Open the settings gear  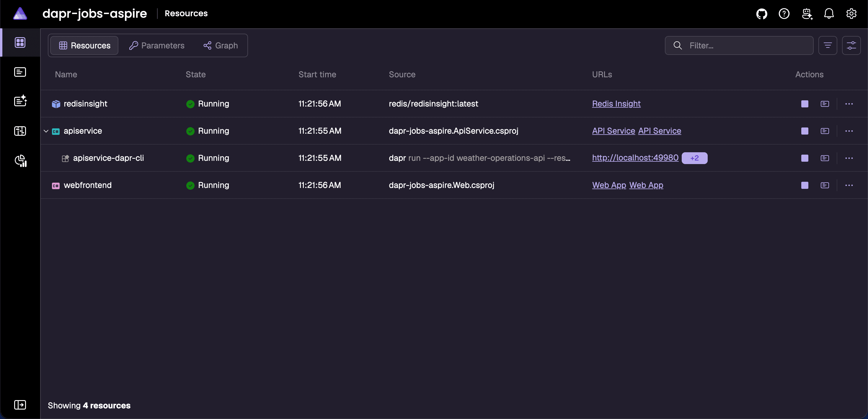[x=851, y=14]
